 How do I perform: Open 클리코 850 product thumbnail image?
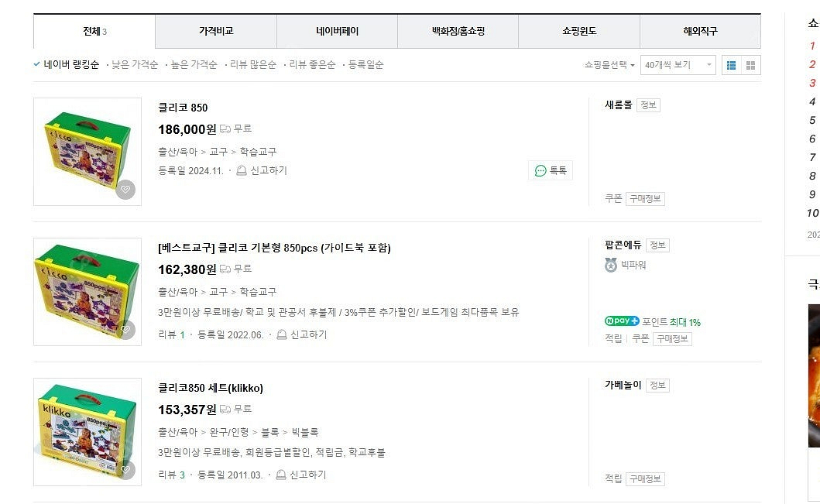click(x=87, y=152)
